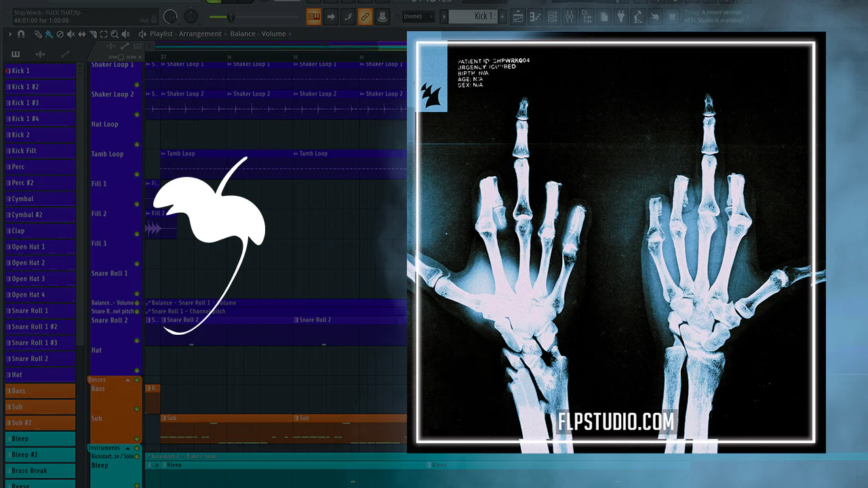
Task: Open the plugin picker plug icon
Action: point(620,16)
